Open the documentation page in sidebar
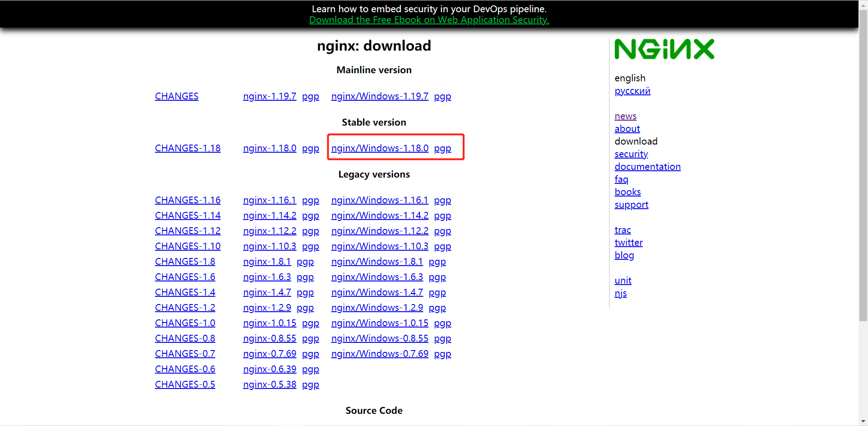The width and height of the screenshot is (868, 426). point(647,167)
